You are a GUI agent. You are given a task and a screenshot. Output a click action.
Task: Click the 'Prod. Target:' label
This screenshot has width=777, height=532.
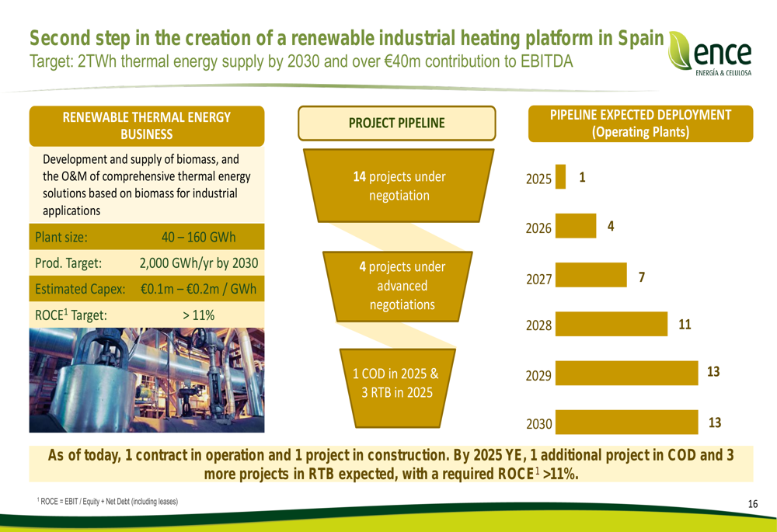click(68, 263)
